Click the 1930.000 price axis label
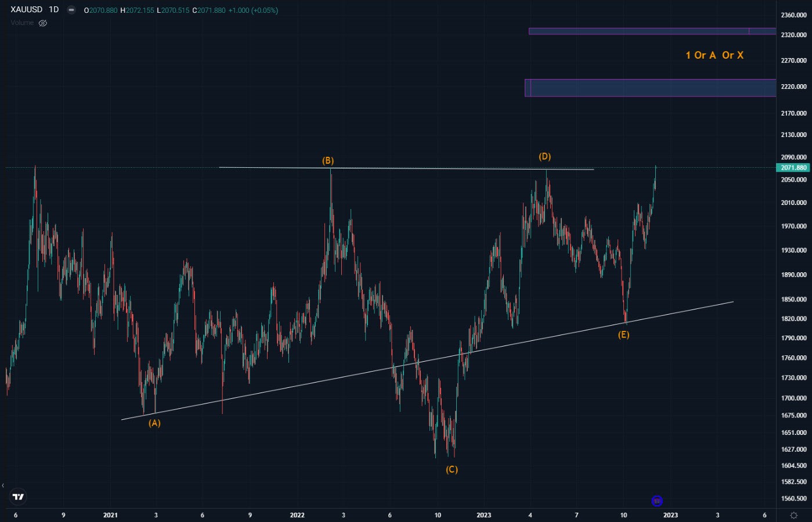Viewport: 812px width, 522px height. pos(793,250)
